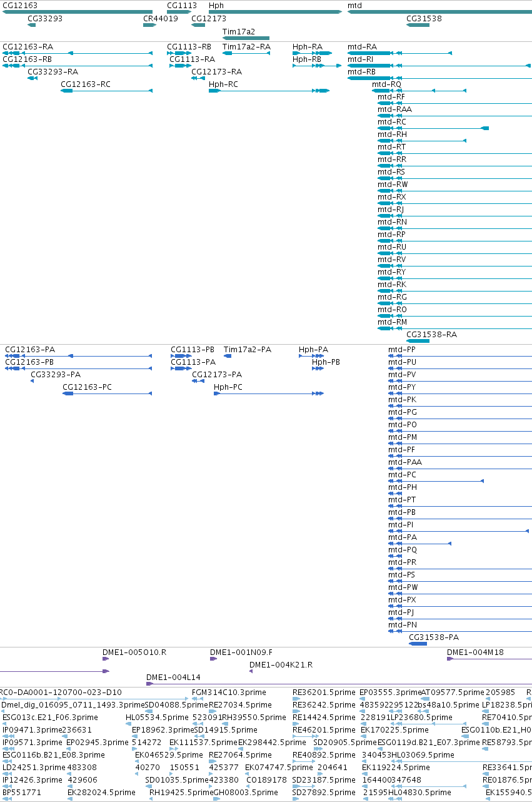Open the BP551771 EST label
Image resolution: width=532 pixels, height=802 pixels.
click(22, 793)
